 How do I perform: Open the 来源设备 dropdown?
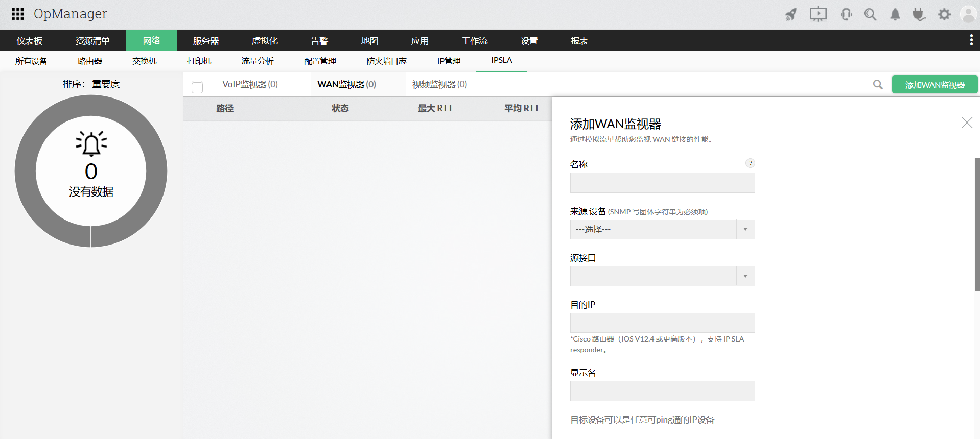[662, 229]
